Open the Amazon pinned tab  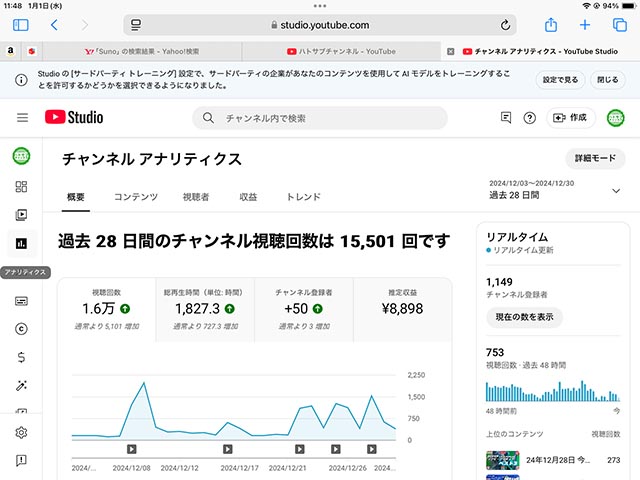11,51
